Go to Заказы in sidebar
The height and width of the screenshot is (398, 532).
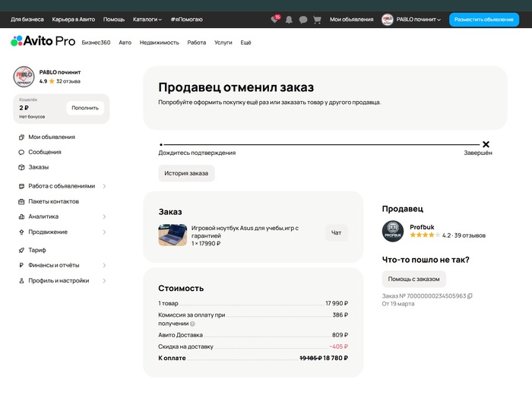click(38, 167)
